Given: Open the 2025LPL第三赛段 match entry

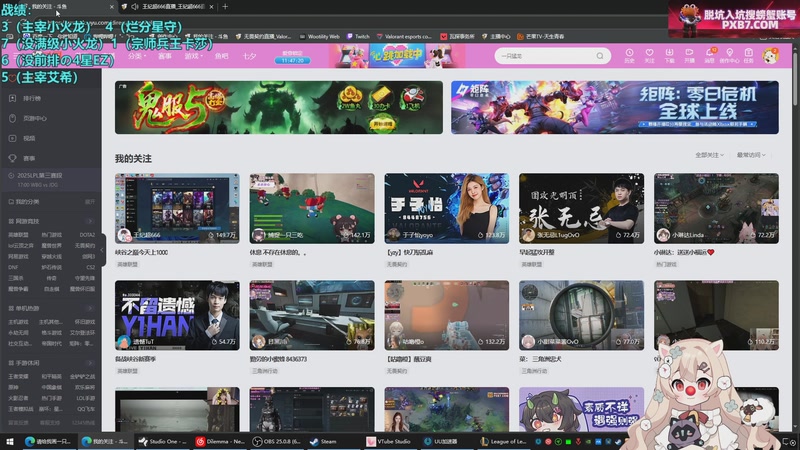Looking at the screenshot, I should (x=51, y=180).
